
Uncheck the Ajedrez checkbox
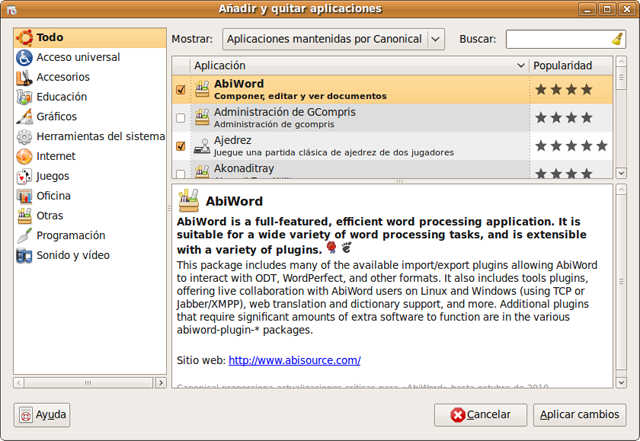click(180, 146)
